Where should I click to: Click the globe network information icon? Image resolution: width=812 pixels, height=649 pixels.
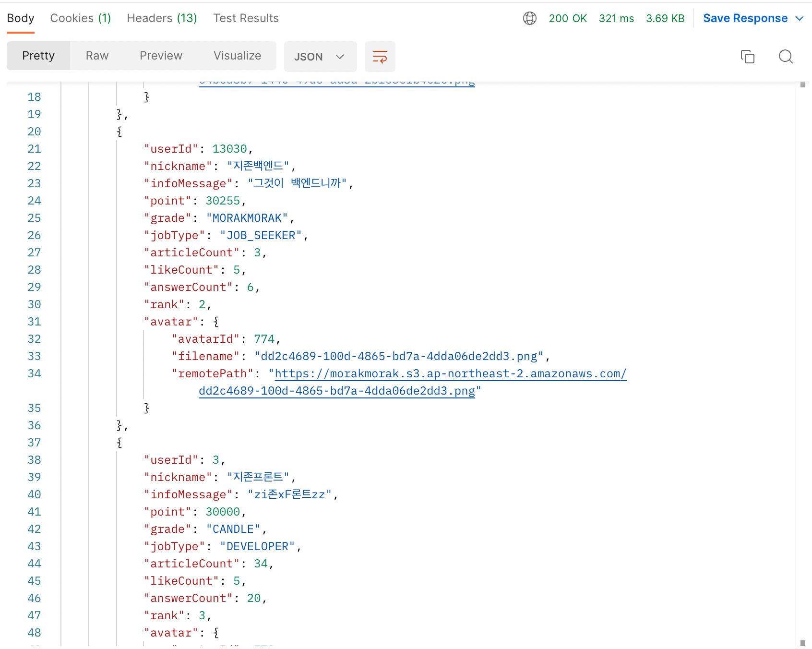530,18
